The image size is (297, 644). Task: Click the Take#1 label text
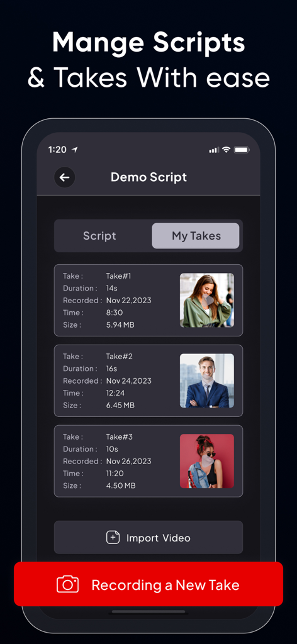coord(118,276)
